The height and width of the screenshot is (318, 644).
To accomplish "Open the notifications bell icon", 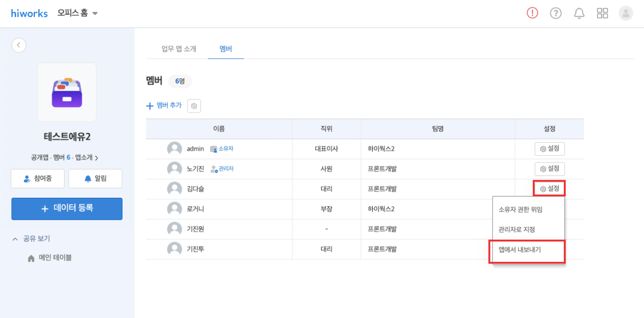I will 579,13.
